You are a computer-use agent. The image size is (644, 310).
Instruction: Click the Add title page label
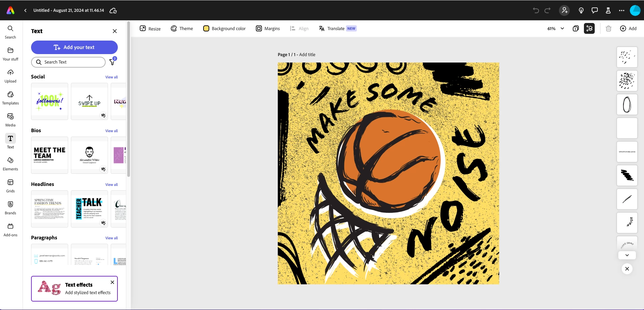tap(307, 55)
